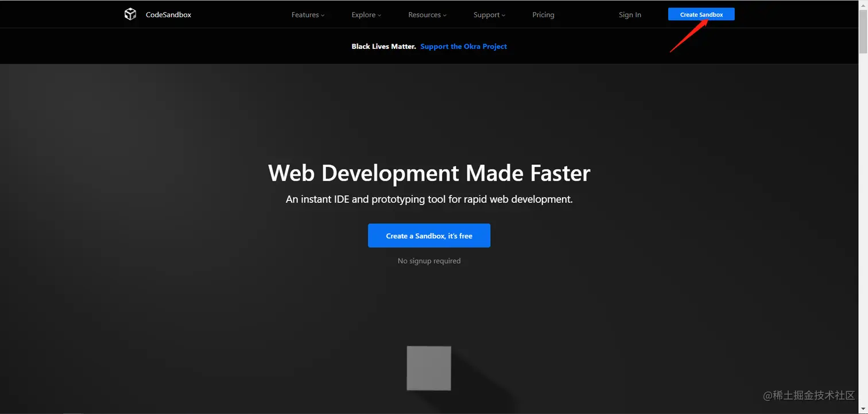This screenshot has height=414, width=868.
Task: Expand the Explore dropdown menu
Action: pos(366,15)
